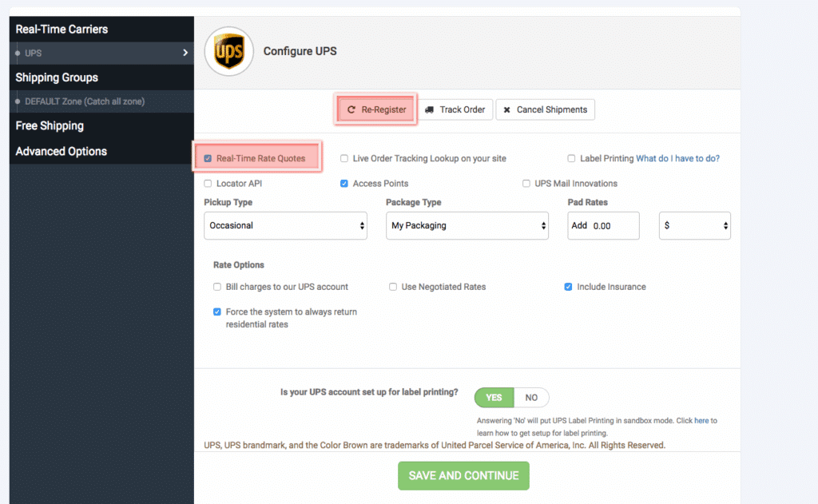The width and height of the screenshot is (818, 504).
Task: Select Advanced Options in the sidebar
Action: coord(62,151)
